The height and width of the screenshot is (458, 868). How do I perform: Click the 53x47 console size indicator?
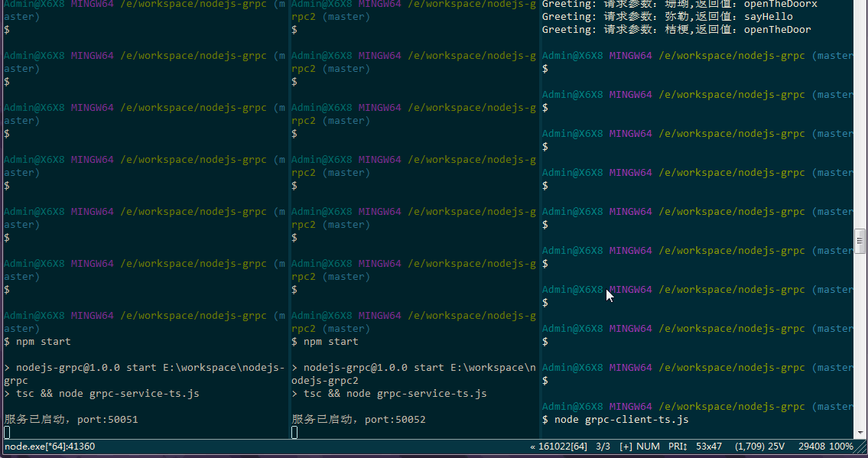click(x=708, y=447)
